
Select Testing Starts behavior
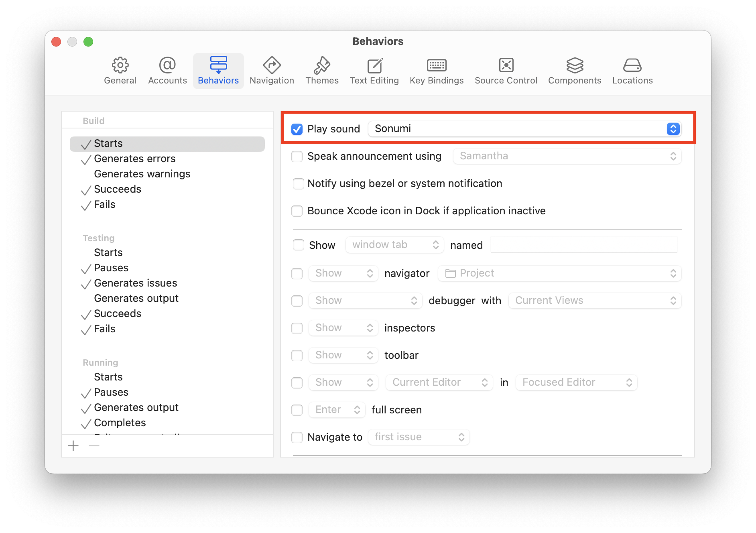pos(167,253)
